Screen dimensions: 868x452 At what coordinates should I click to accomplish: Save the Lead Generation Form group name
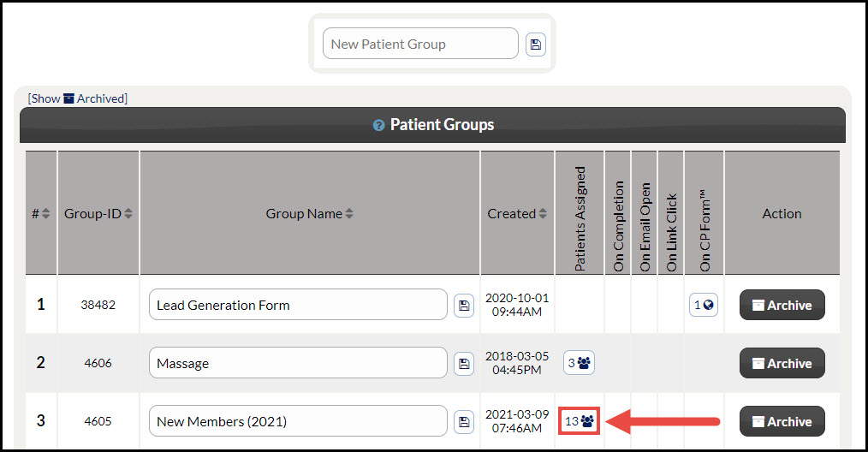click(x=464, y=306)
